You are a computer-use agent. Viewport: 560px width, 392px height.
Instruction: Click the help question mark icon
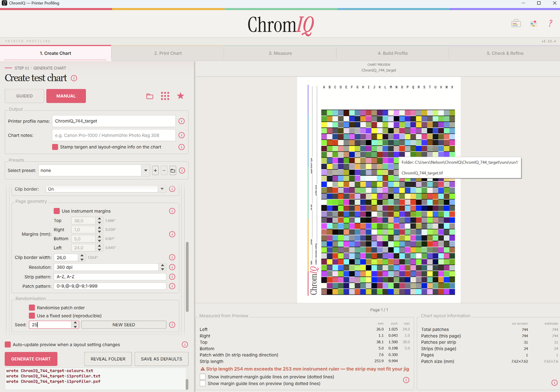coord(551,23)
